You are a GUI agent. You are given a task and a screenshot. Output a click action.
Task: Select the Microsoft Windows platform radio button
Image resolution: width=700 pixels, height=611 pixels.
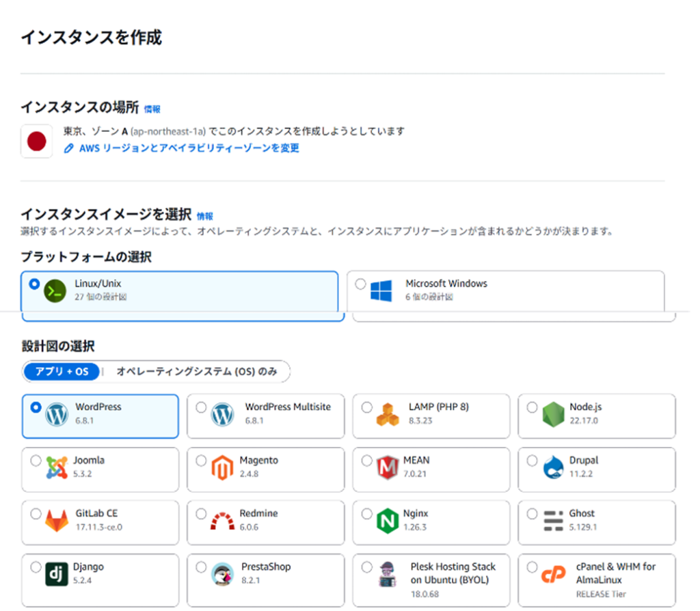pos(360,284)
